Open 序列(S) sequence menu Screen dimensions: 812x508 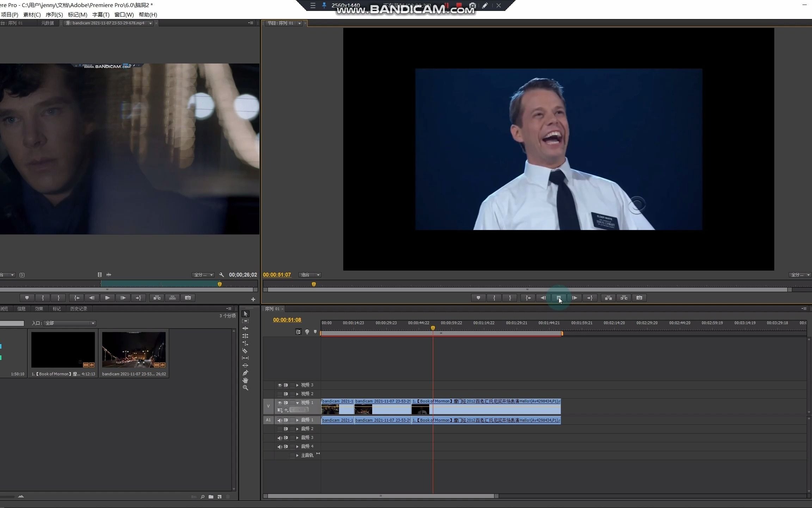[x=54, y=14]
